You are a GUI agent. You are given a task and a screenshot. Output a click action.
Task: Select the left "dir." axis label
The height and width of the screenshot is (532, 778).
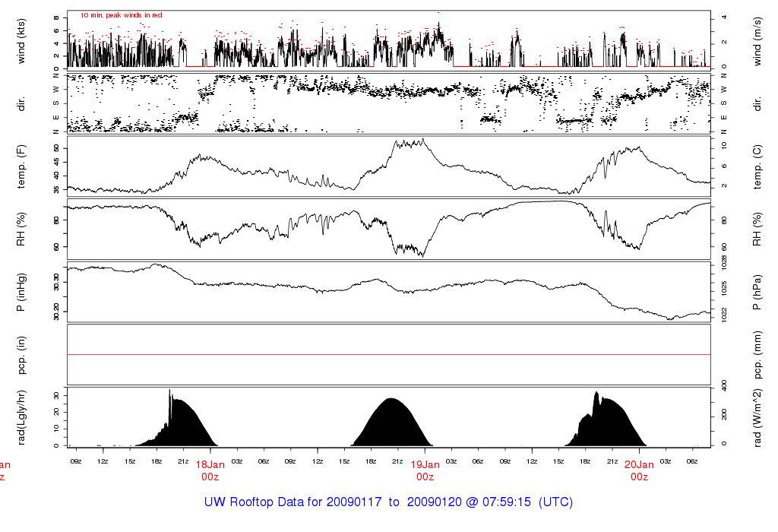[x=21, y=102]
